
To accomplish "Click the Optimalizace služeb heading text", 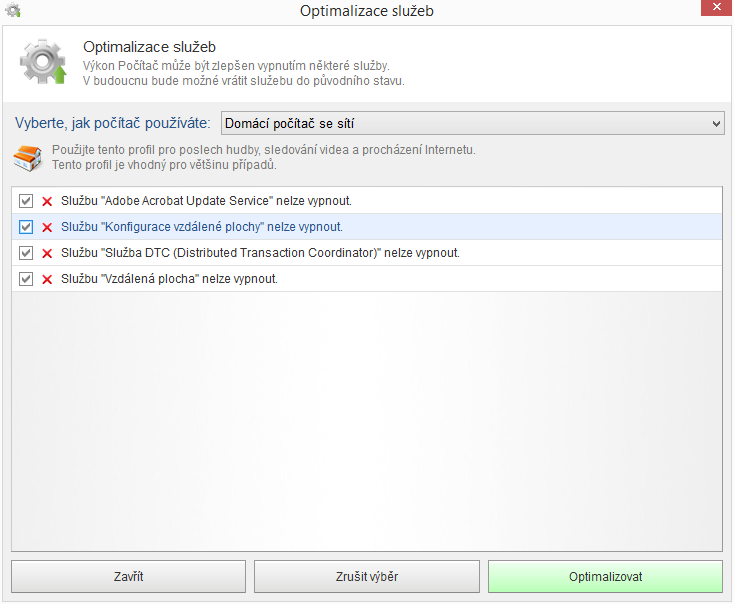I will point(149,47).
